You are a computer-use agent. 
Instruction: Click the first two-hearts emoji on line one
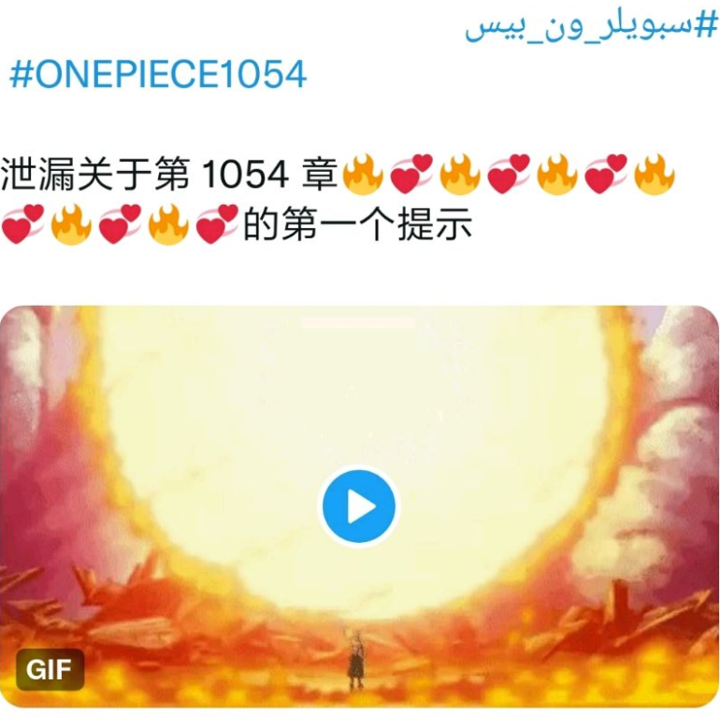pyautogui.click(x=411, y=174)
